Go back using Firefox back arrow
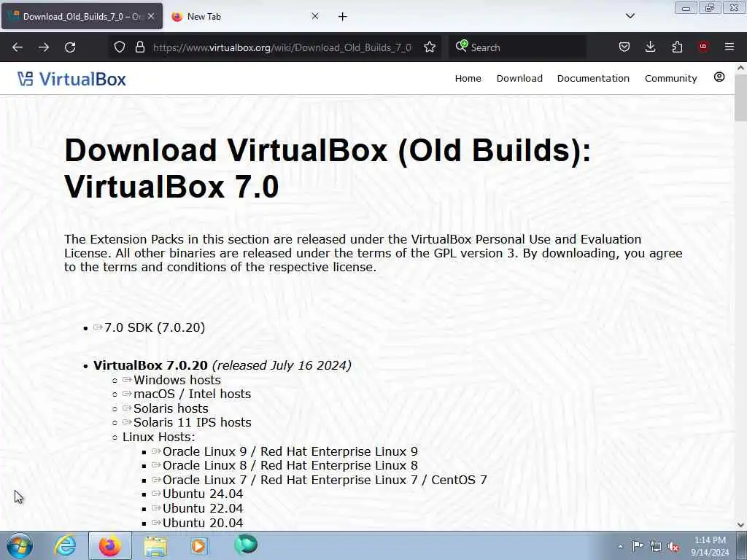 (x=18, y=47)
